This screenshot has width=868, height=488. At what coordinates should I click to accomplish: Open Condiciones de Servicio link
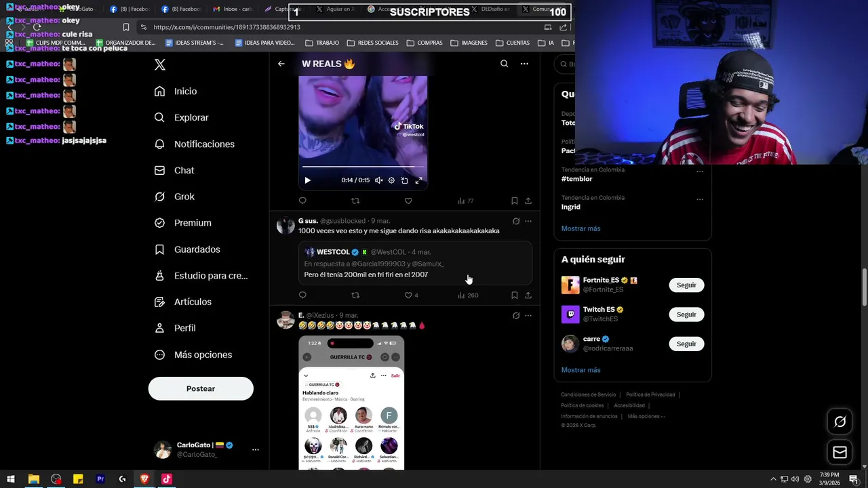point(589,394)
